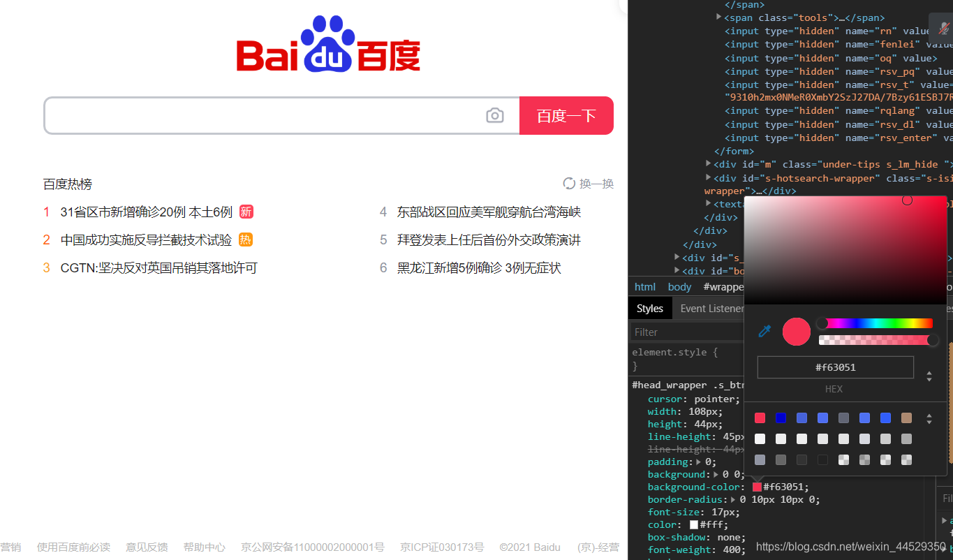Expand the div id="s-hotsearch-wrapper" node
This screenshot has height=560, width=953.
[x=709, y=178]
